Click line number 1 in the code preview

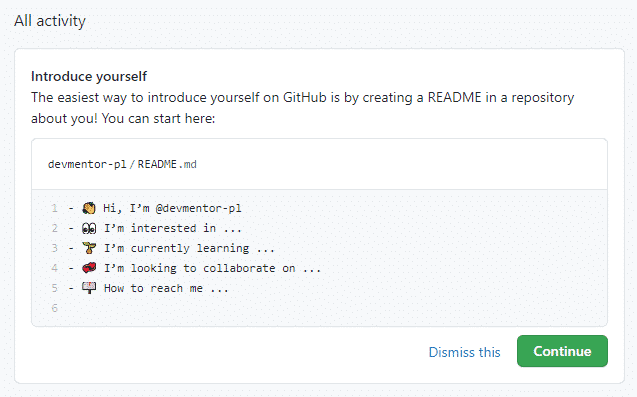point(54,208)
